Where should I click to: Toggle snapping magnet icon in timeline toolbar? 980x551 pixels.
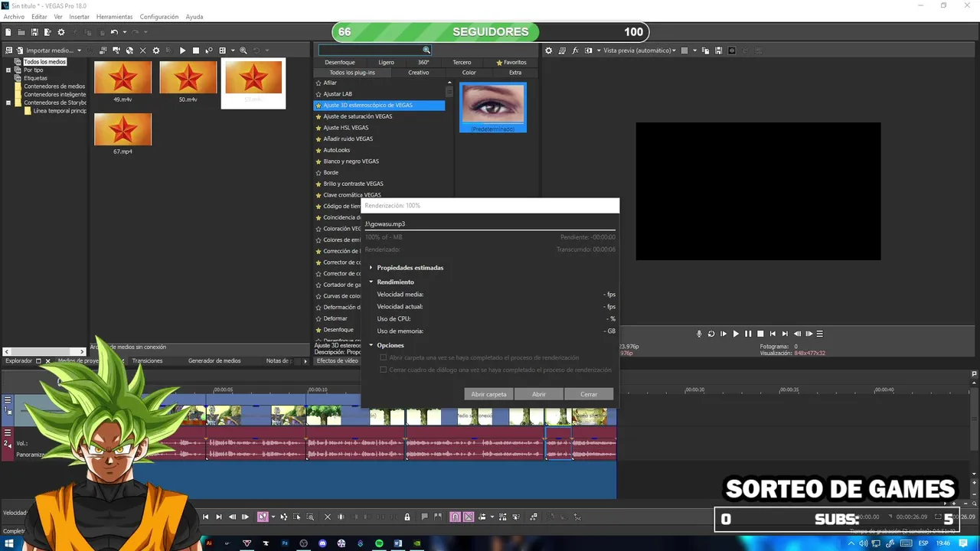(x=455, y=517)
